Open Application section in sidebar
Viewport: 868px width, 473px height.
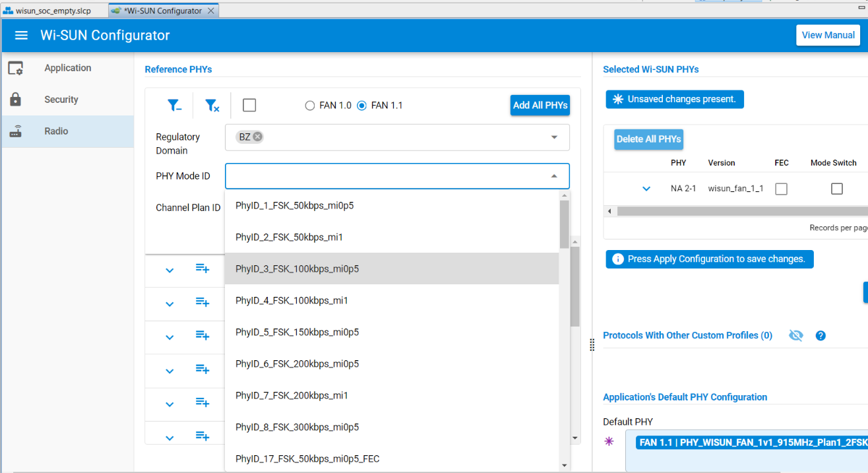(x=67, y=68)
